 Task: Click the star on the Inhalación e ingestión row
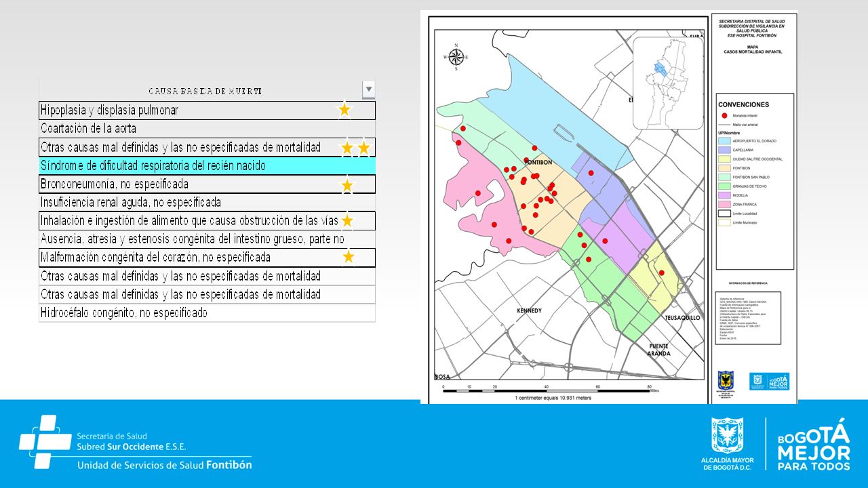tap(347, 221)
